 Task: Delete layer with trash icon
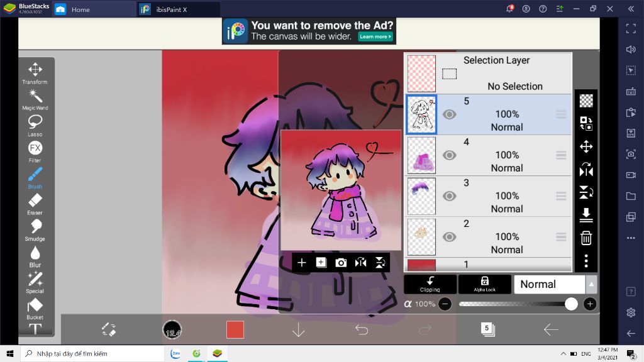pyautogui.click(x=586, y=238)
